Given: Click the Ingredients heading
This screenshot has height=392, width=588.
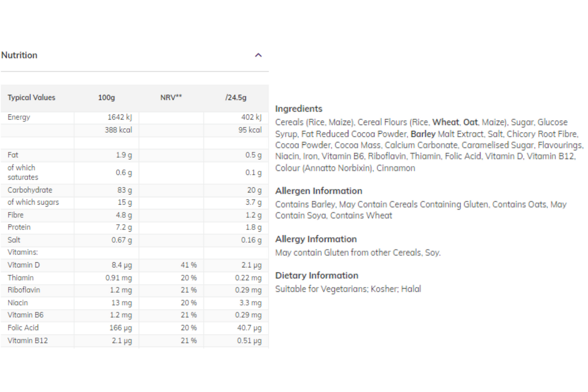Looking at the screenshot, I should click(299, 109).
